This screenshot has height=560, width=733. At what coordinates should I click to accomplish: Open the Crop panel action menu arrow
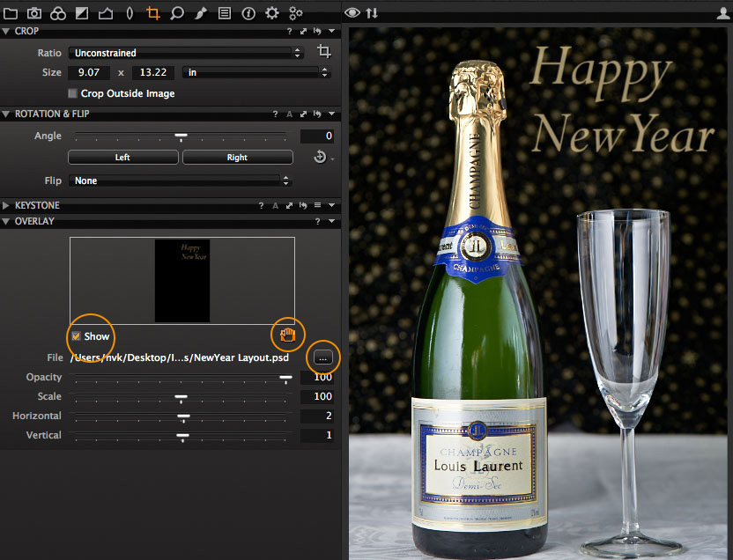(x=332, y=32)
